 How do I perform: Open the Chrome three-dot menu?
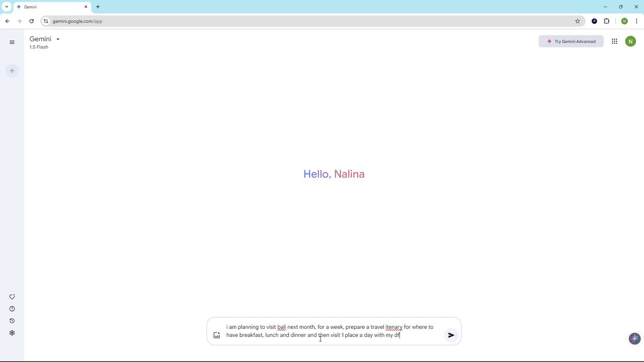636,21
